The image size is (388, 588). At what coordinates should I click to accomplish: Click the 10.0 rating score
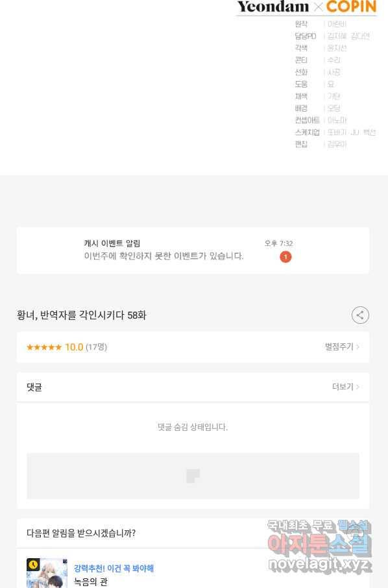74,347
